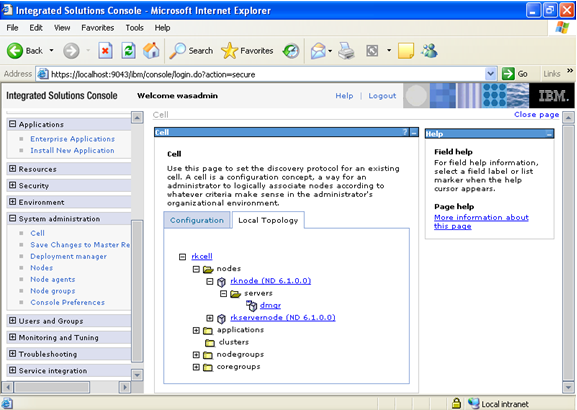Click the servers open folder icon

236,294
